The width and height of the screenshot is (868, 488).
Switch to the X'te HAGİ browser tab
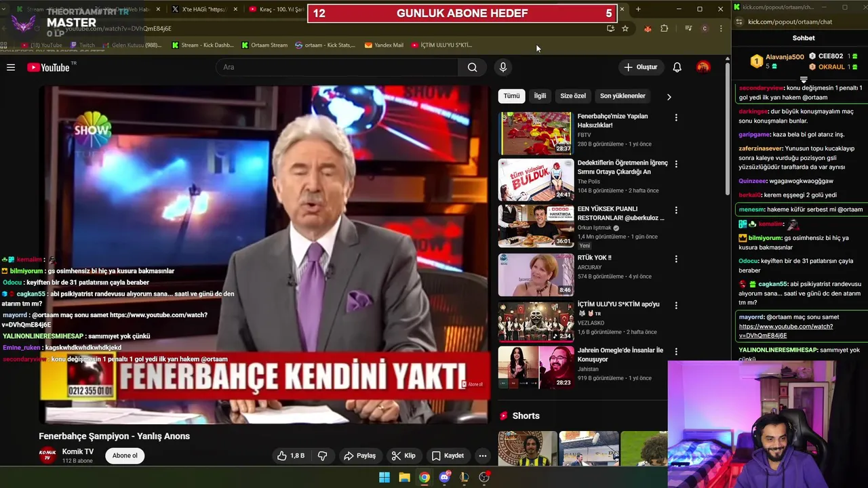[x=203, y=9]
